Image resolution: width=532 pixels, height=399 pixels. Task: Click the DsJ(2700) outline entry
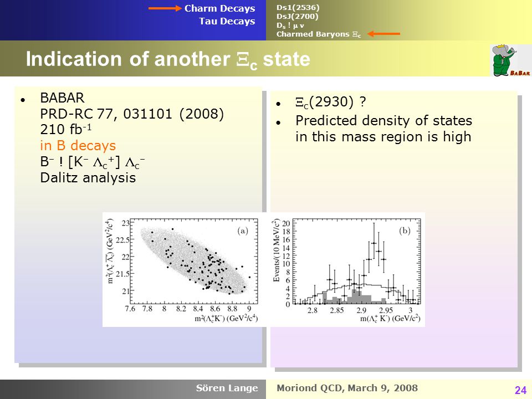(x=297, y=16)
